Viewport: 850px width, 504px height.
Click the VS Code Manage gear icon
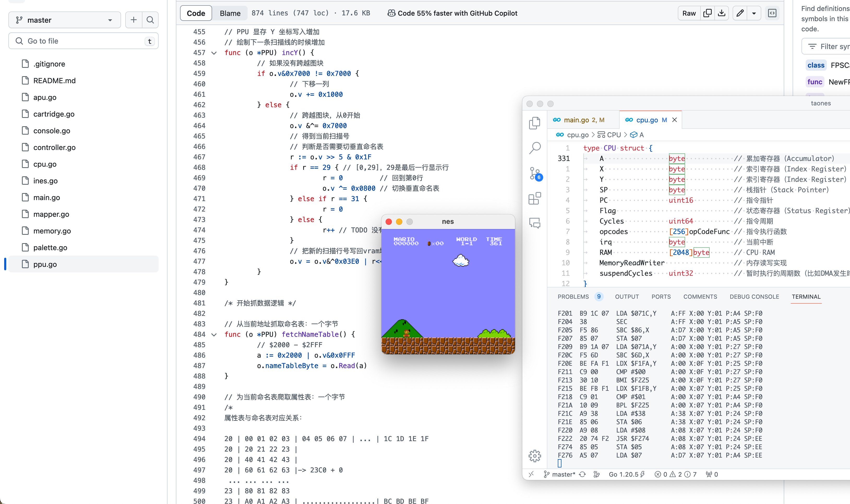click(x=535, y=456)
